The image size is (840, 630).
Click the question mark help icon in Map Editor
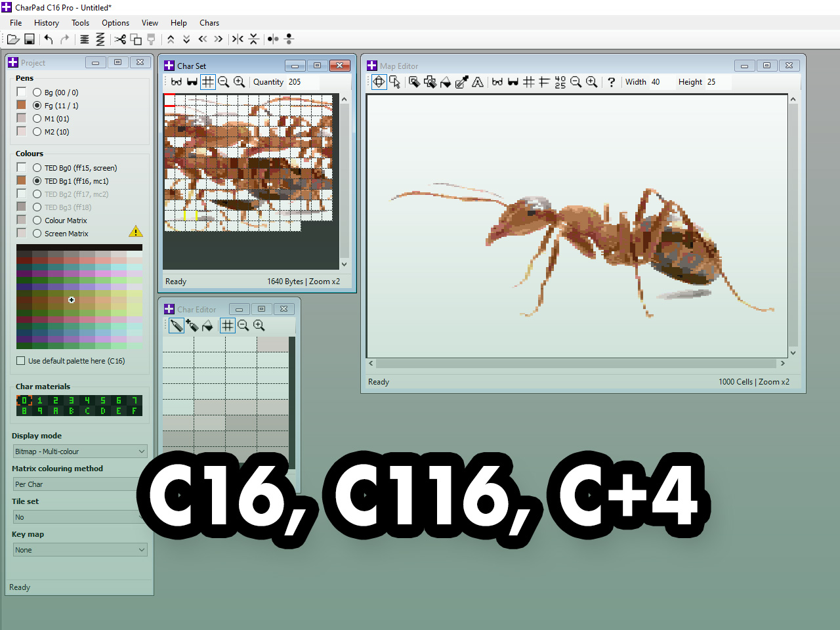612,82
